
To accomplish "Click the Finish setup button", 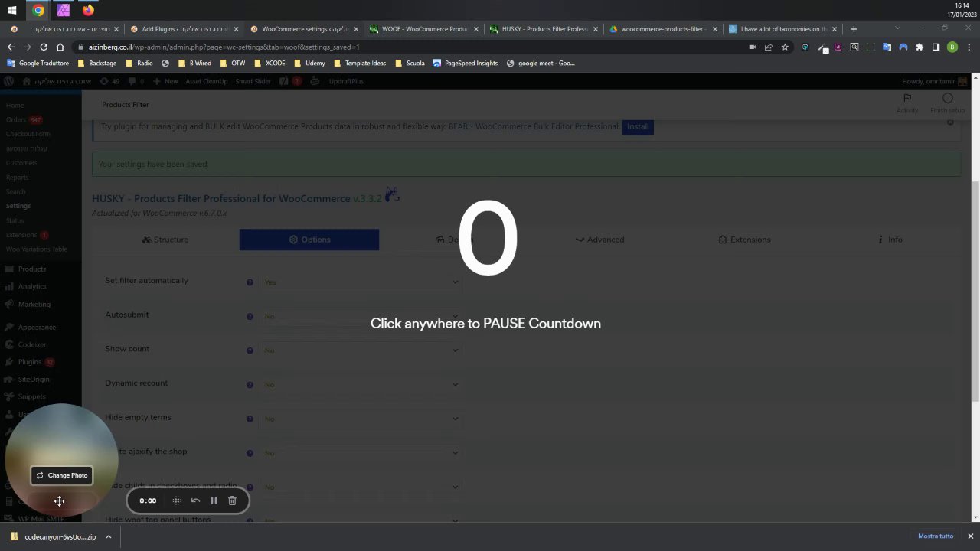I will click(x=948, y=103).
